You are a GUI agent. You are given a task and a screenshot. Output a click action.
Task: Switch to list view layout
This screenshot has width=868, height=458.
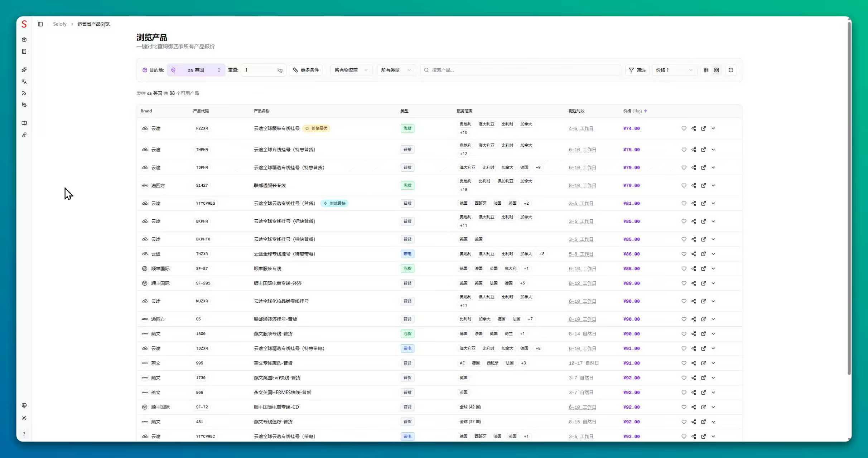[x=706, y=70]
